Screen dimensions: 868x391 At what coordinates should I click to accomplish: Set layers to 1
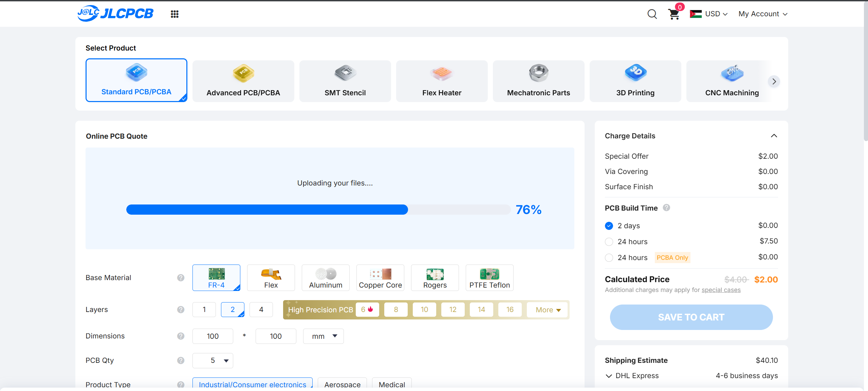[204, 310]
